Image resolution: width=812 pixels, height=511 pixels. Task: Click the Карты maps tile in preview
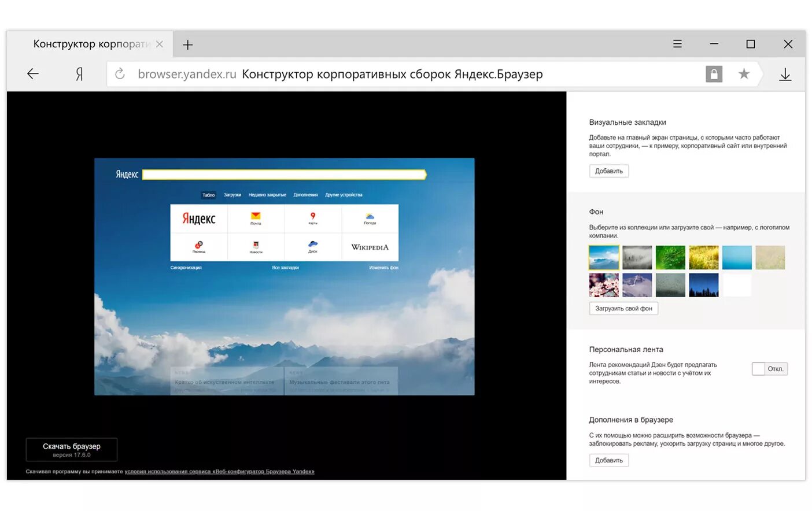[x=313, y=219]
